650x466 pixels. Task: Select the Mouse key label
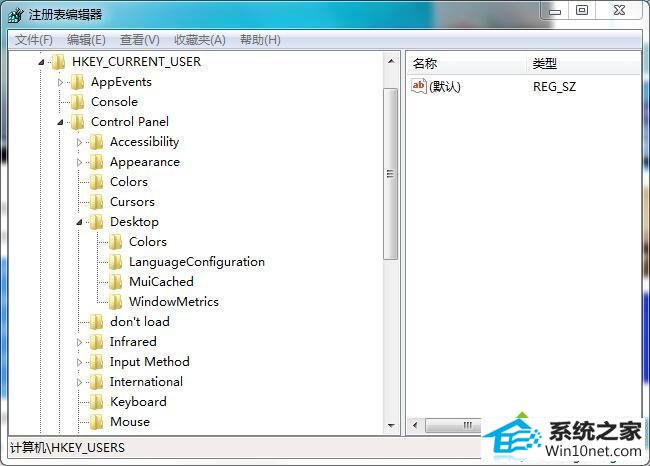pyautogui.click(x=130, y=422)
